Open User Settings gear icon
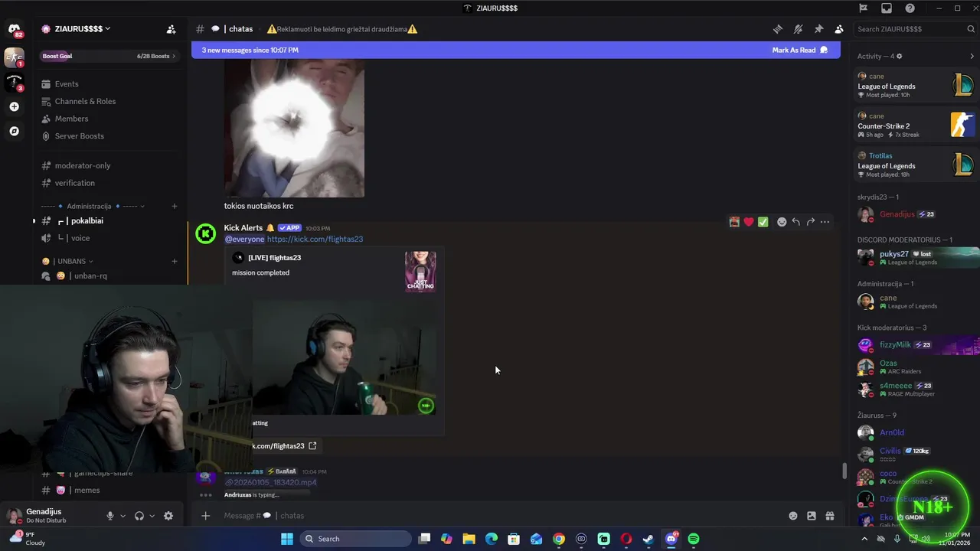The width and height of the screenshot is (980, 551). (x=168, y=516)
